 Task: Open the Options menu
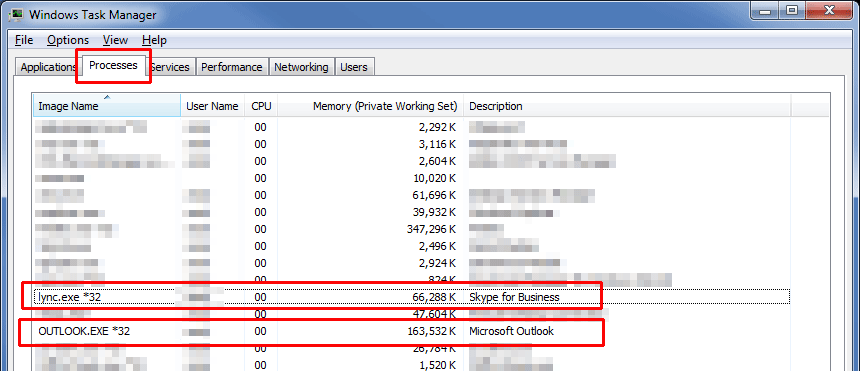[x=68, y=40]
